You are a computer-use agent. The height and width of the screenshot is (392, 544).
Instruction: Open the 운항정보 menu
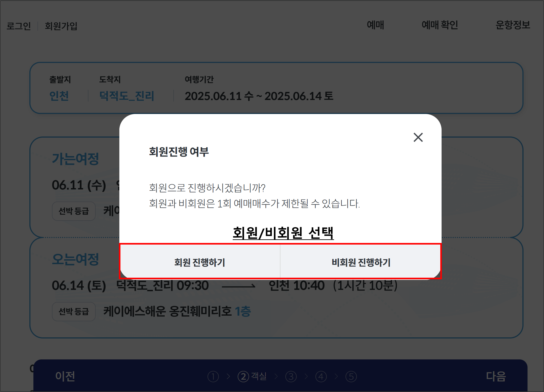pos(513,25)
